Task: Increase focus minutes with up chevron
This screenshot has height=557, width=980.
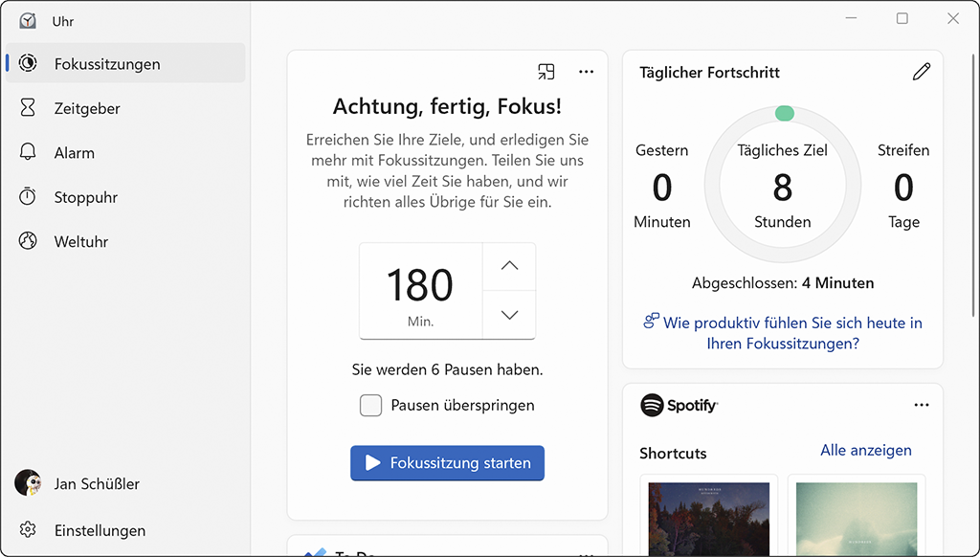Action: pos(509,266)
